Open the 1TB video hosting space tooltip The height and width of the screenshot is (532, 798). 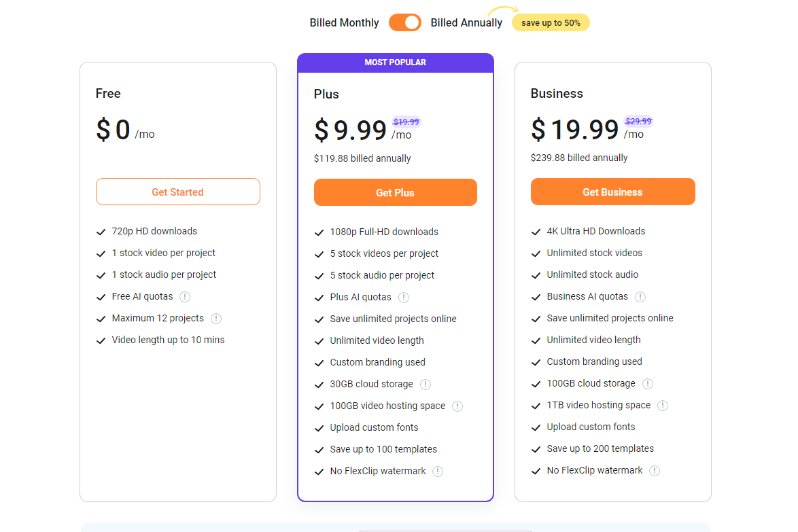point(663,405)
